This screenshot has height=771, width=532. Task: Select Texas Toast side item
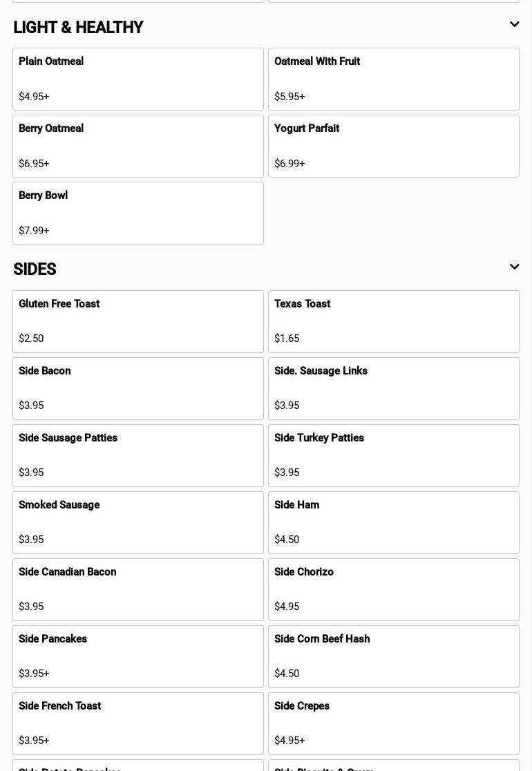click(x=393, y=321)
